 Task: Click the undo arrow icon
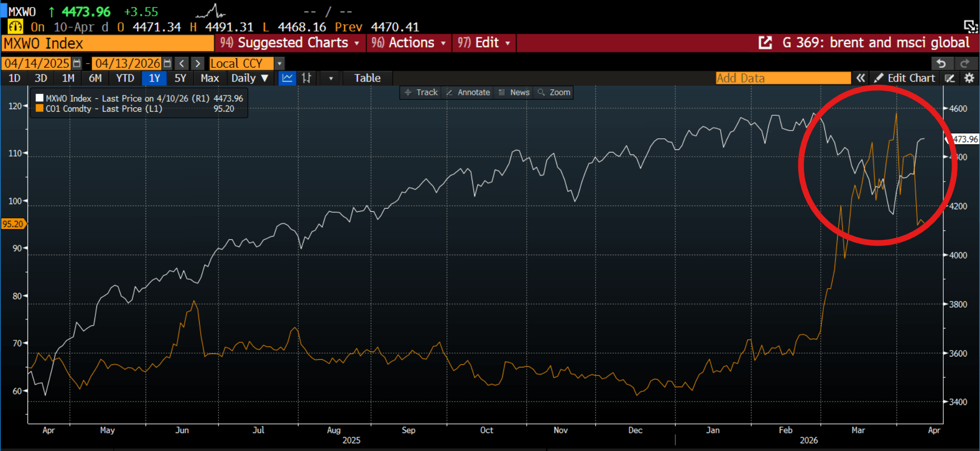coord(941,63)
